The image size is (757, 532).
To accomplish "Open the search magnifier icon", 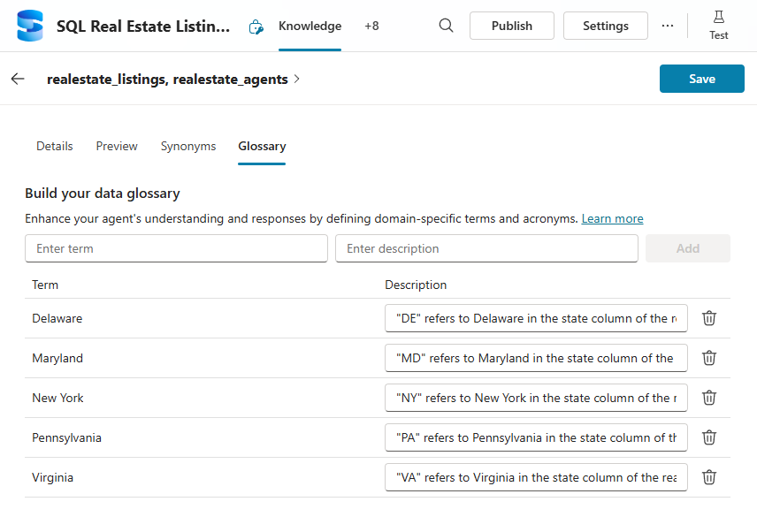I will 447,26.
